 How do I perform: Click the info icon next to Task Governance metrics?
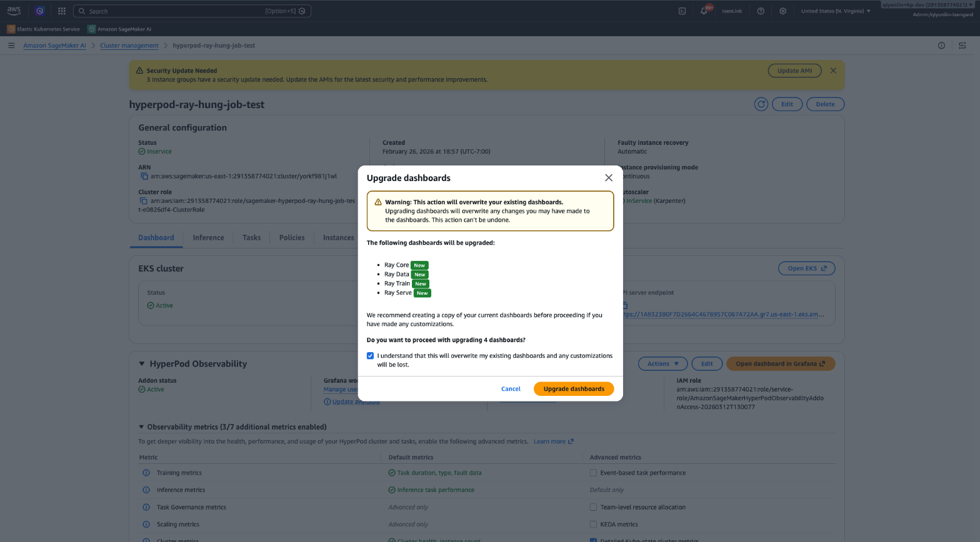click(x=146, y=507)
